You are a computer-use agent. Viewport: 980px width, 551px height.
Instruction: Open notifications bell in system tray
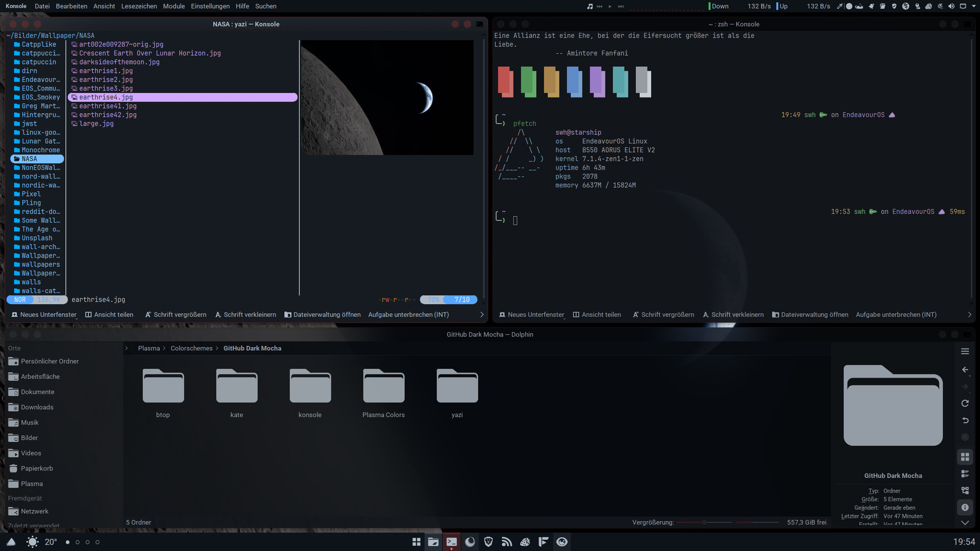(x=871, y=6)
